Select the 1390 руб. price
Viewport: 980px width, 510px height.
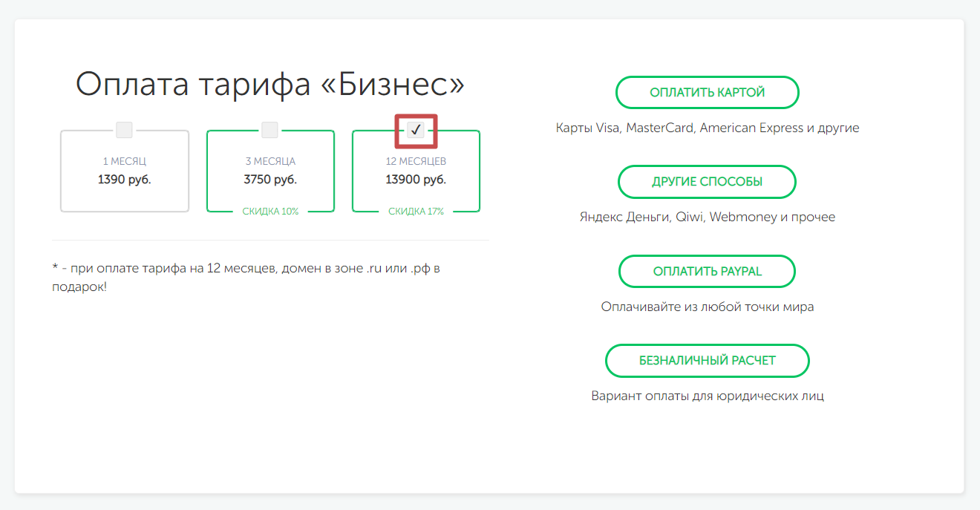124,179
